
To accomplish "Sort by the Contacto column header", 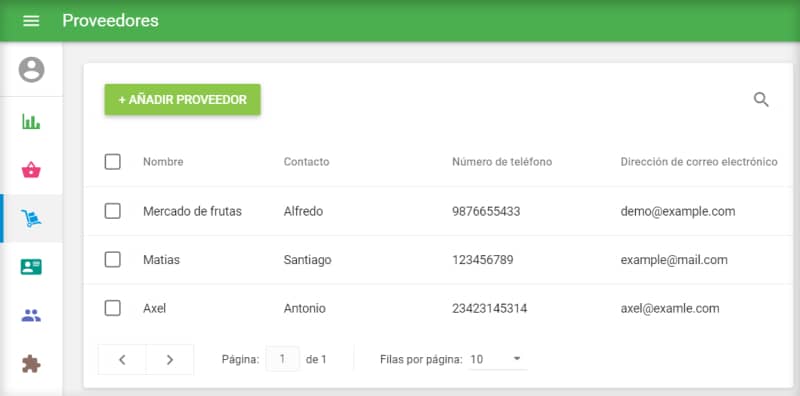I will [x=307, y=162].
